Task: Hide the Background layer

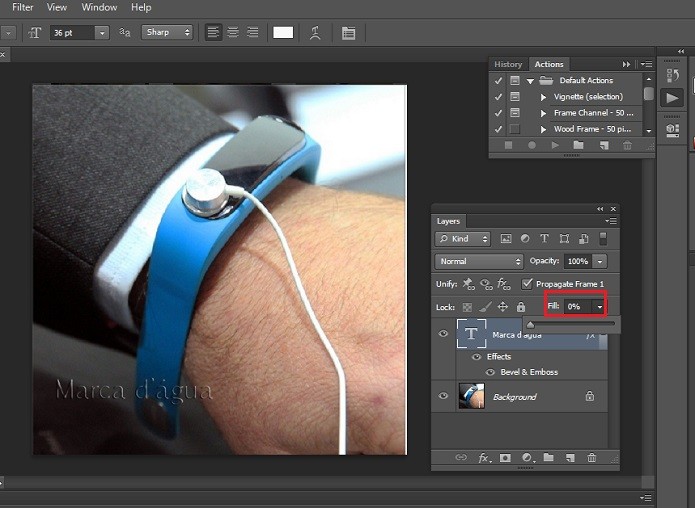Action: (x=443, y=395)
